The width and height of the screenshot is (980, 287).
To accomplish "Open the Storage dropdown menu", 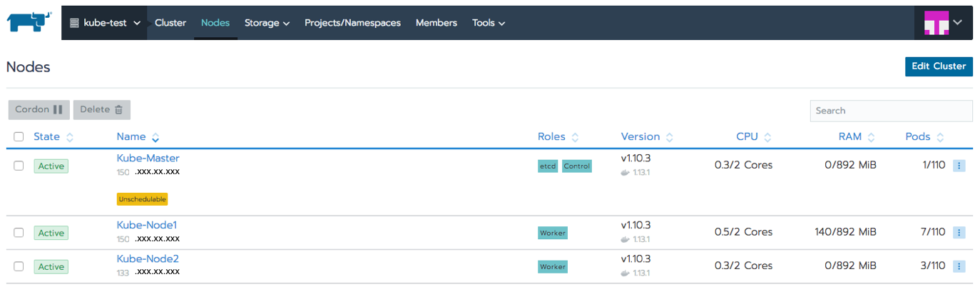I will pyautogui.click(x=267, y=23).
